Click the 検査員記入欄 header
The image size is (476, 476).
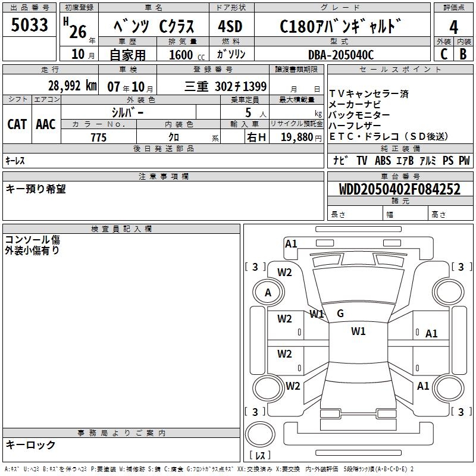[121, 229]
